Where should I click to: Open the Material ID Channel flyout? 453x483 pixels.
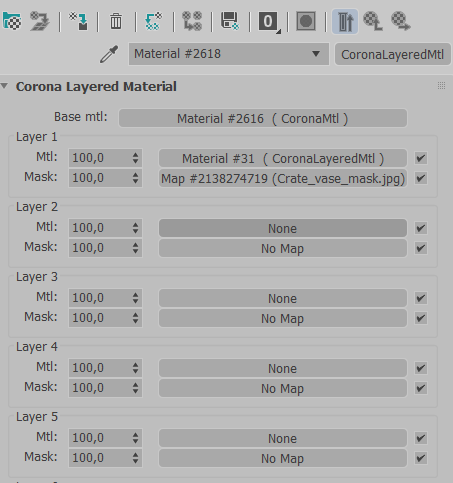[x=269, y=22]
